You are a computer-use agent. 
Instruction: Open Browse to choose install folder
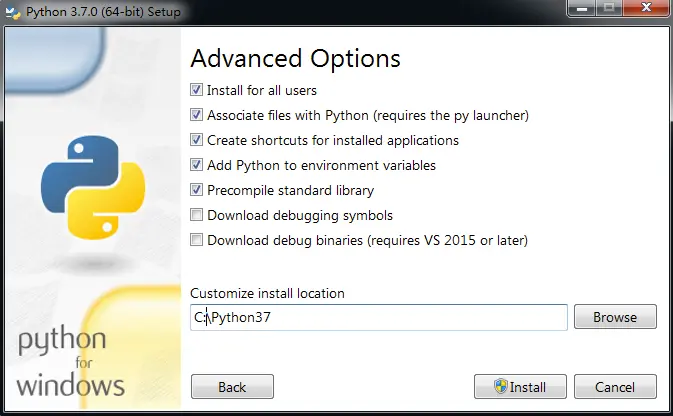click(615, 317)
